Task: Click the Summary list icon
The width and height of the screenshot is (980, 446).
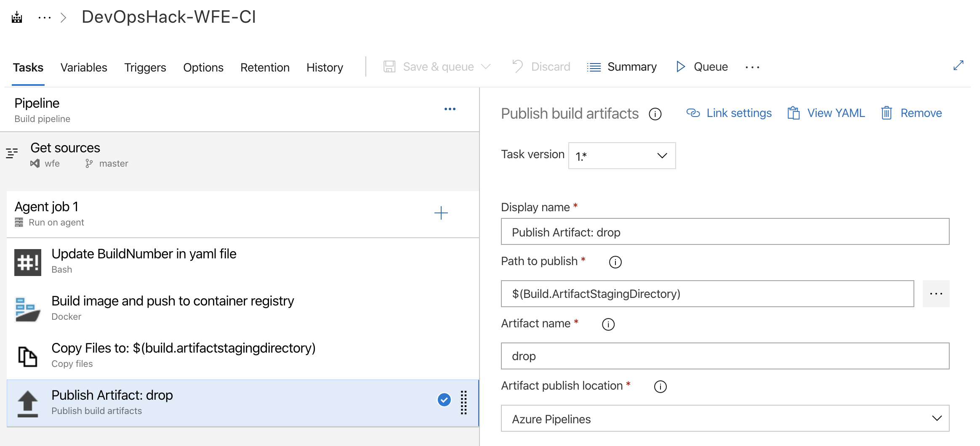Action: (x=594, y=67)
